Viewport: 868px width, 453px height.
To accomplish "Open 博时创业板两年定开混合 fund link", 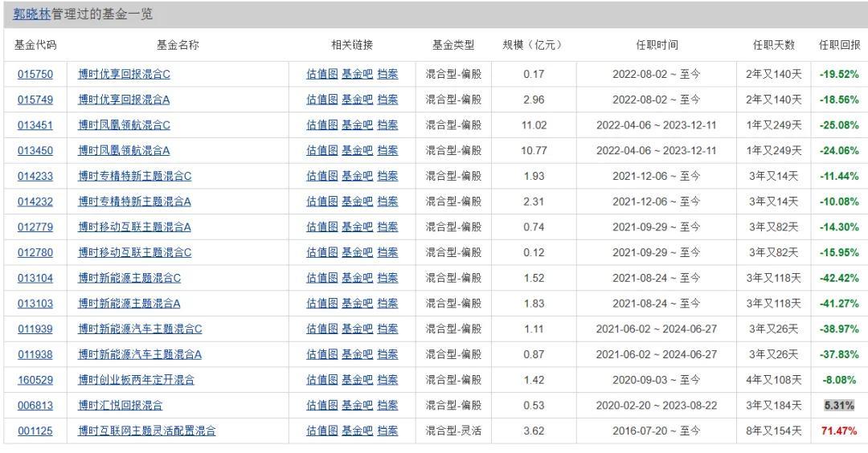I will coord(136,379).
